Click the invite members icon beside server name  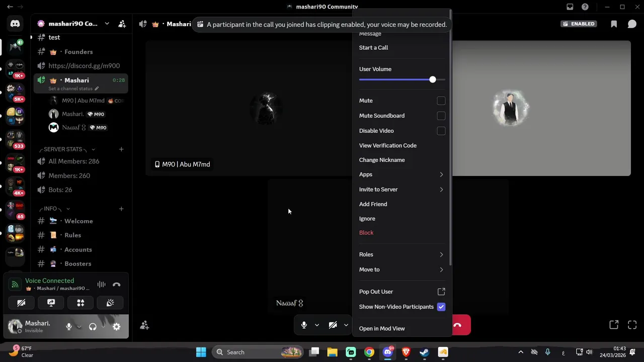pos(122,24)
